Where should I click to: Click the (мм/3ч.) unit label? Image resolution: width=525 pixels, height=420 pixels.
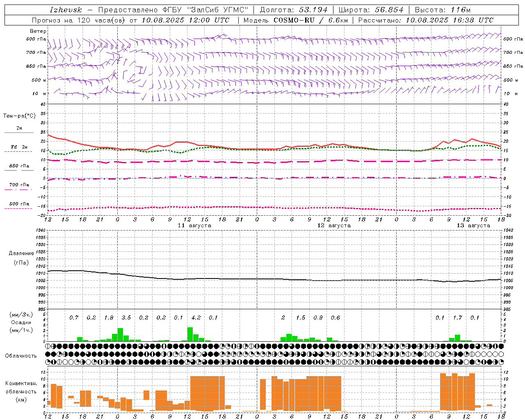click(21, 315)
